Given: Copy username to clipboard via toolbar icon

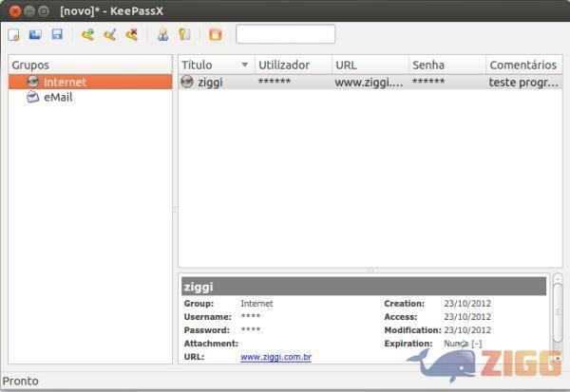Looking at the screenshot, I should (162, 35).
